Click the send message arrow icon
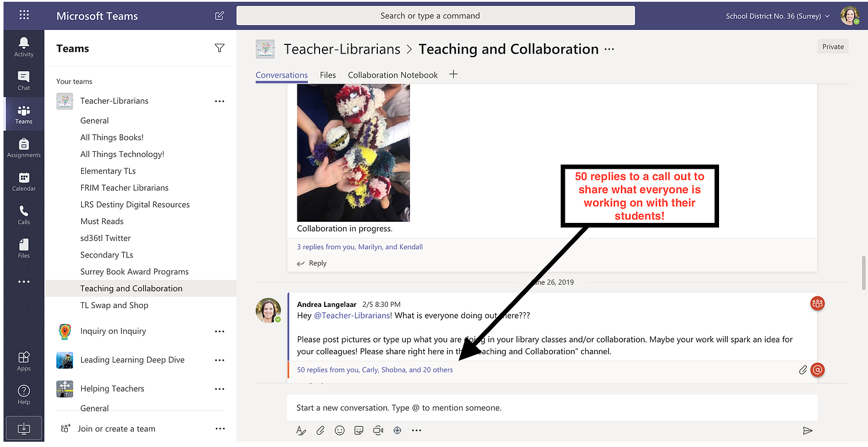 tap(807, 431)
